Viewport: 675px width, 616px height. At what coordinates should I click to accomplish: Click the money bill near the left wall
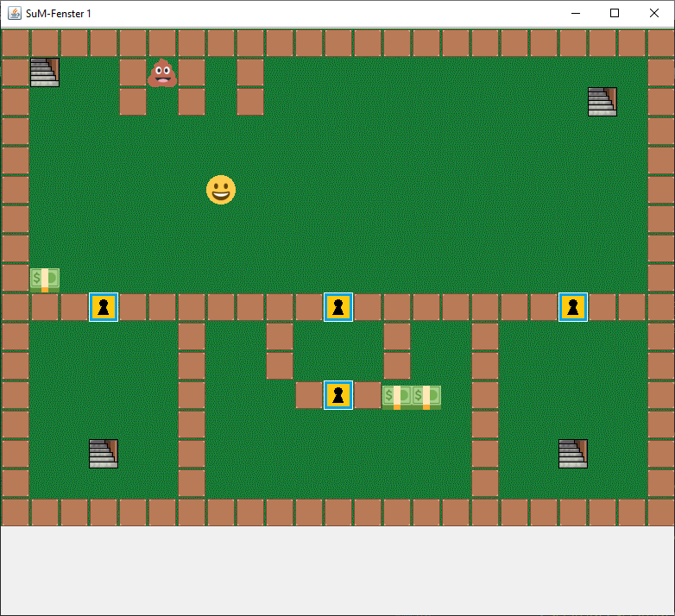tap(45, 280)
